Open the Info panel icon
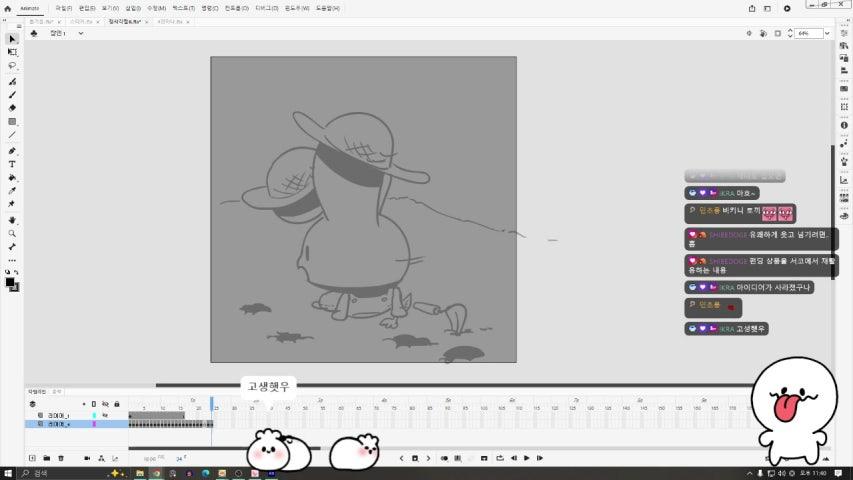 (844, 125)
